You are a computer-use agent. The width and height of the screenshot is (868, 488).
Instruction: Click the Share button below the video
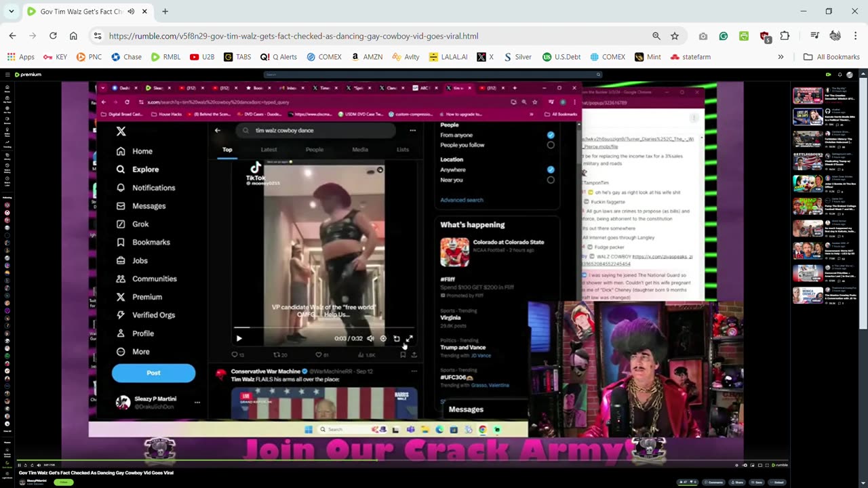pos(737,482)
